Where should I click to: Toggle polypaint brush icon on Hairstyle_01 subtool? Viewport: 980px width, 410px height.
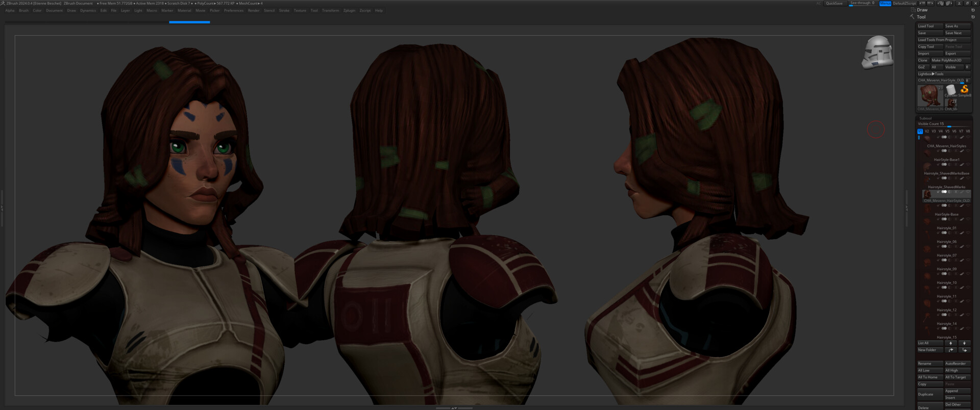click(x=962, y=219)
